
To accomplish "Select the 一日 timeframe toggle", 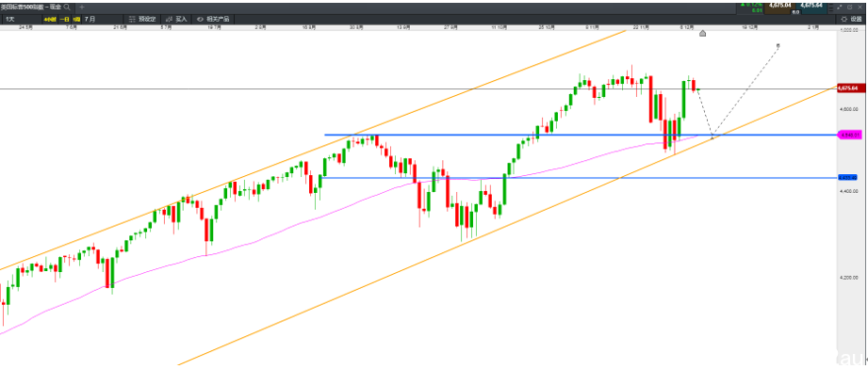I will click(x=64, y=19).
